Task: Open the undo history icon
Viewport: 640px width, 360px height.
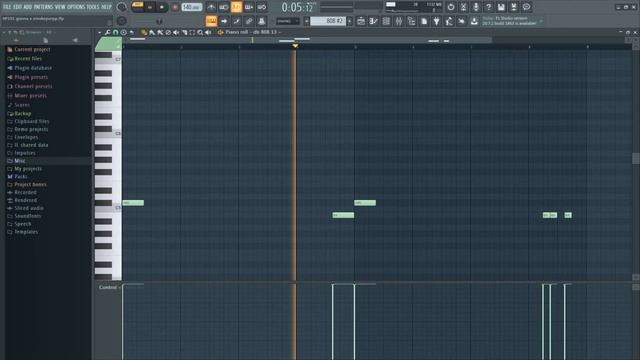Action: 451,7
